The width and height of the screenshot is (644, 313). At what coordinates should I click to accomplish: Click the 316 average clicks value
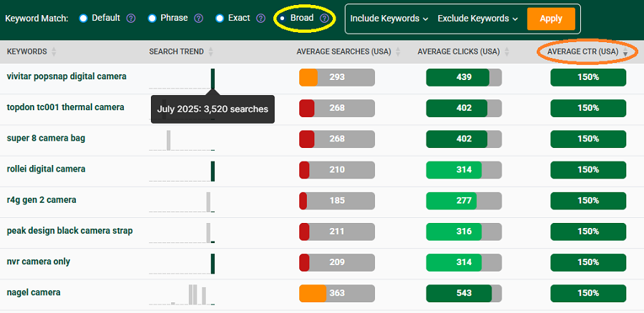(464, 232)
